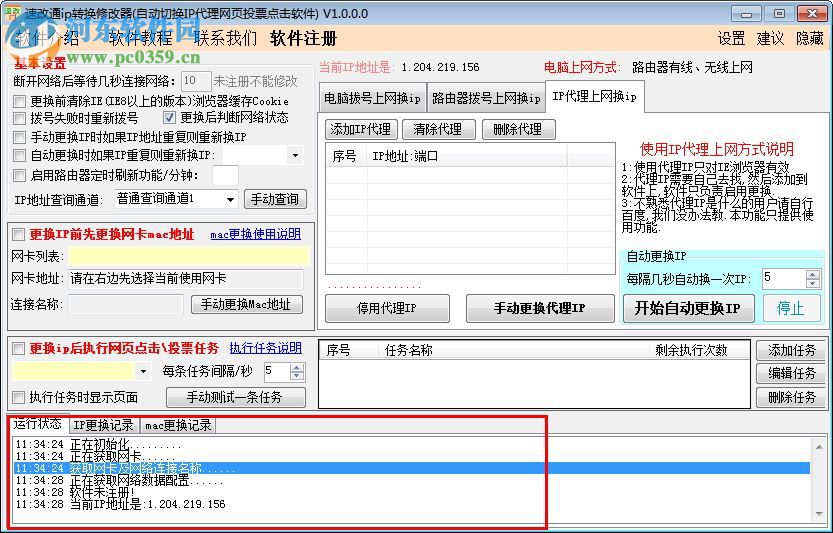Click the 连接名称 input field

(x=126, y=304)
